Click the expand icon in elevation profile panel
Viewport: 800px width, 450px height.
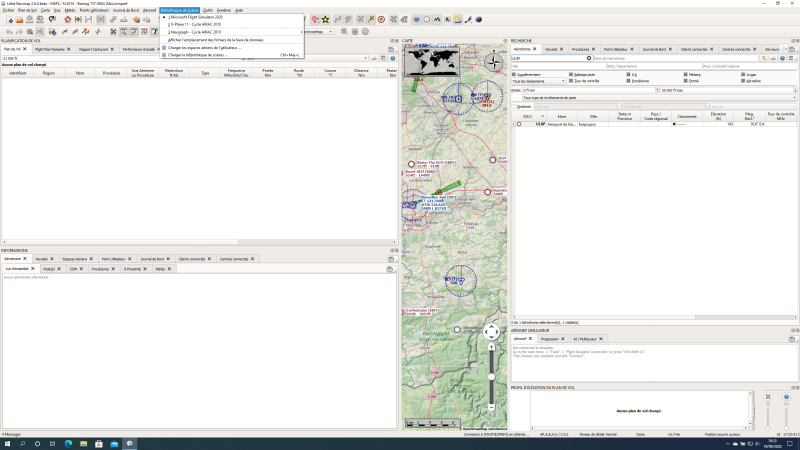pyautogui.click(x=768, y=396)
